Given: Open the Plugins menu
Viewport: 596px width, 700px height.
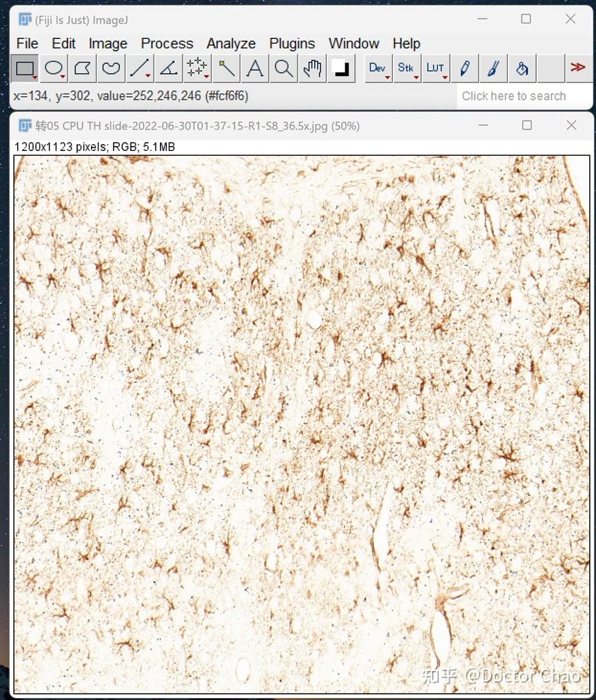Looking at the screenshot, I should point(292,43).
